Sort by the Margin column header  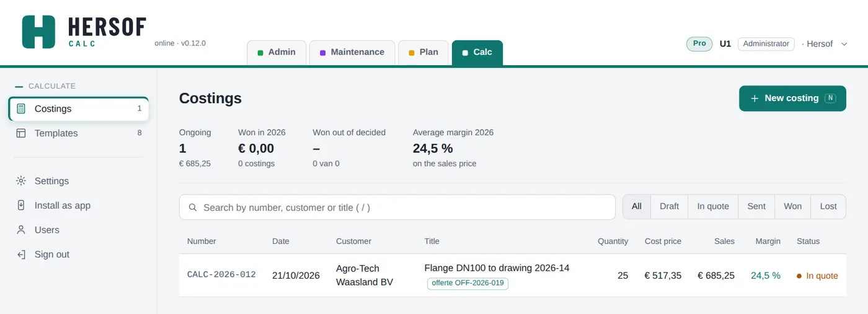[768, 241]
